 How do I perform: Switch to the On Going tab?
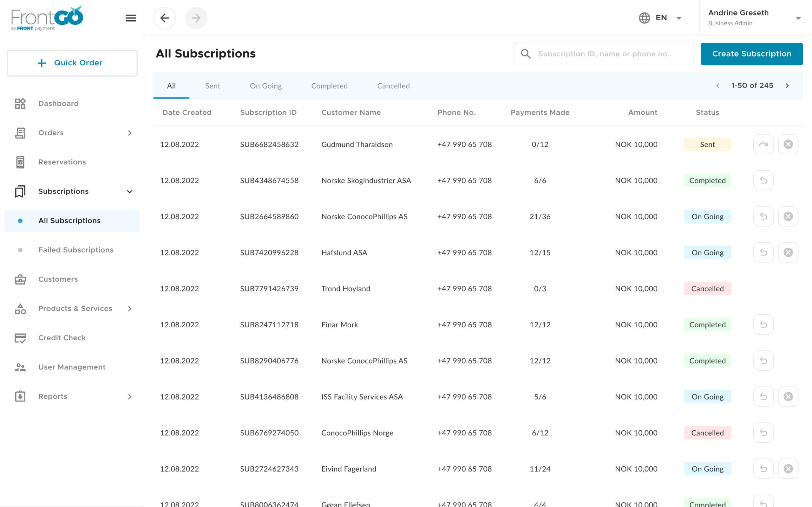(x=265, y=86)
